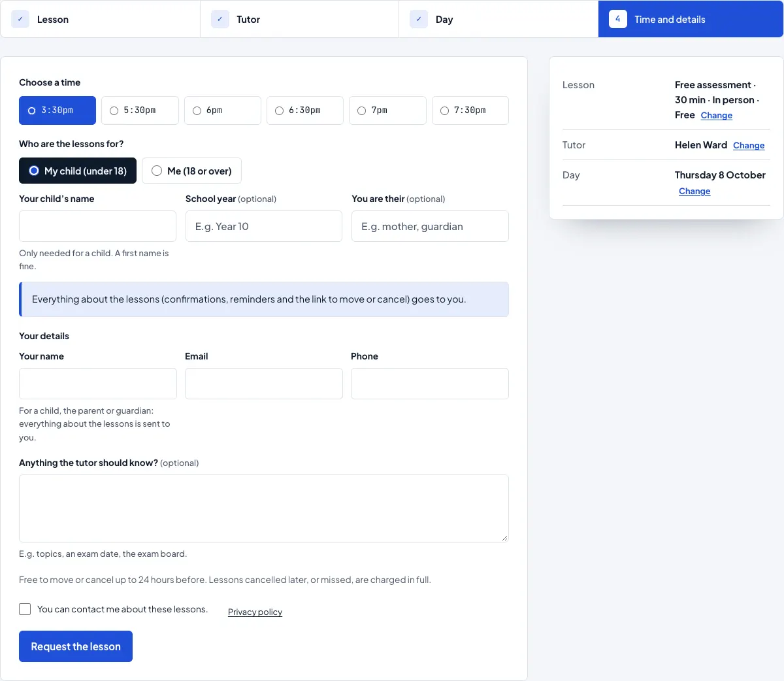Submit with Request the lesson button
The image size is (784, 681).
(76, 646)
